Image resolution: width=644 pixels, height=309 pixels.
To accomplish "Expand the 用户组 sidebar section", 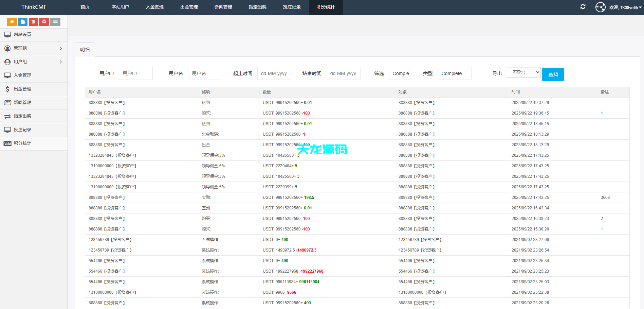I will click(x=34, y=62).
